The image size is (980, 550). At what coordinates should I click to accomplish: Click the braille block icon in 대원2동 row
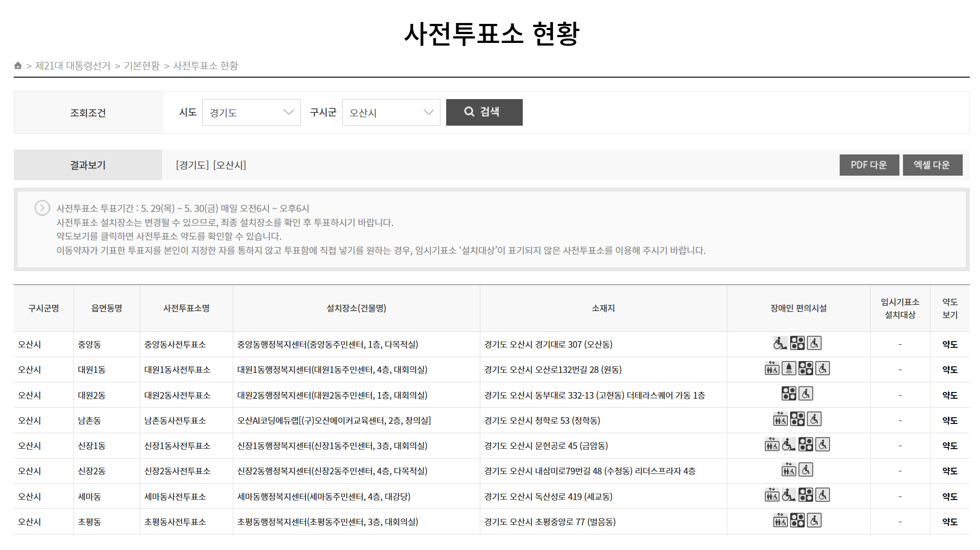[x=789, y=394]
